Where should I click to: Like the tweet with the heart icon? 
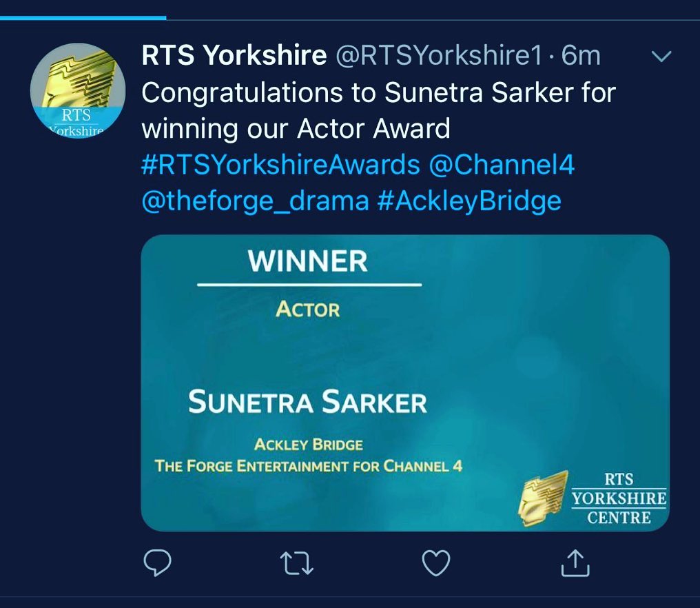(x=435, y=564)
